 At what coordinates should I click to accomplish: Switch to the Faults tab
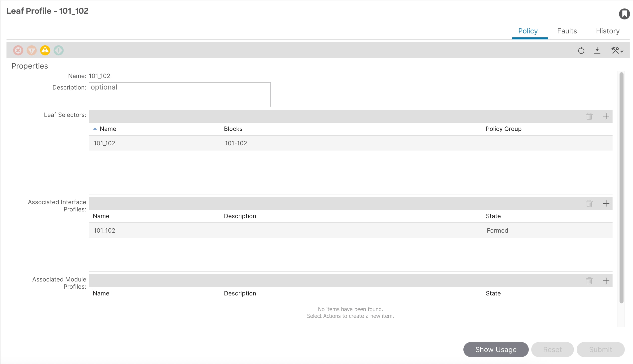click(567, 31)
